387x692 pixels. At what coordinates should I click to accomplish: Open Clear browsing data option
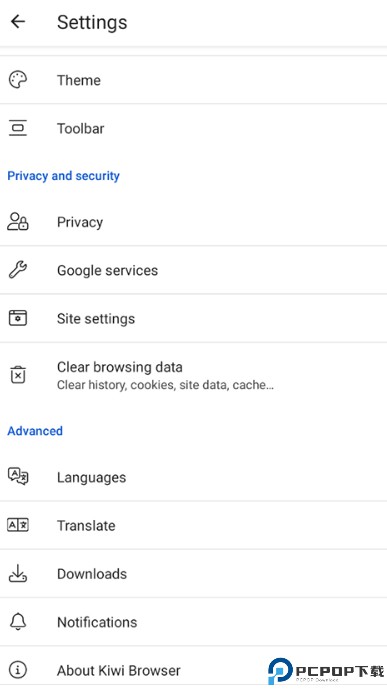click(x=193, y=375)
